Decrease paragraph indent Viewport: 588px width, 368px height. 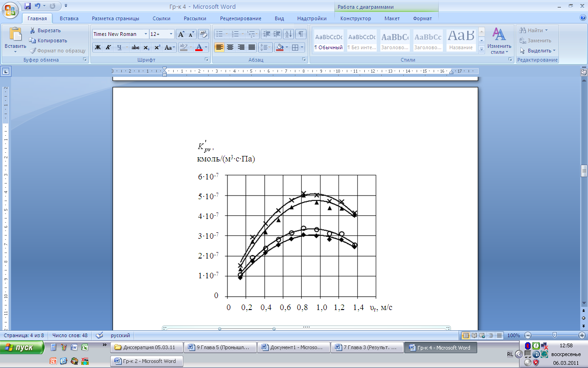(266, 34)
